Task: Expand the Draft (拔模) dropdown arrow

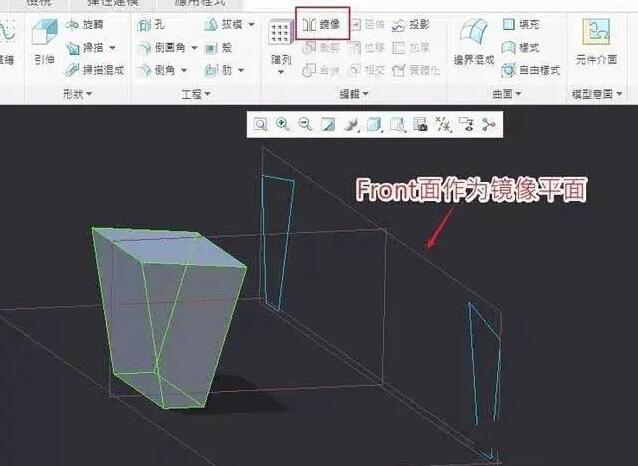Action: [251, 25]
